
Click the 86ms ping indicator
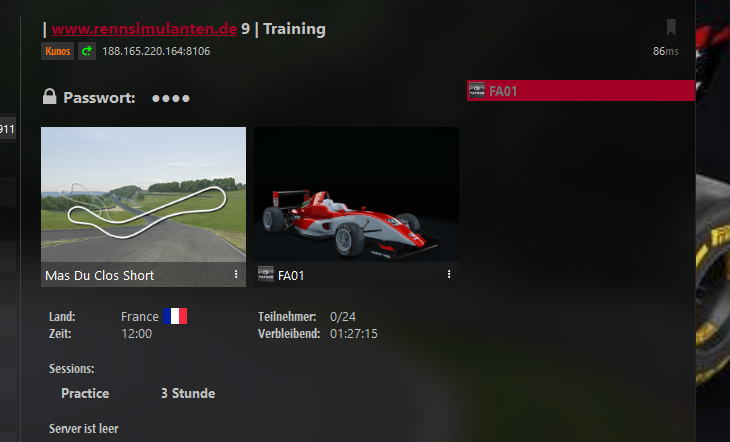click(665, 51)
